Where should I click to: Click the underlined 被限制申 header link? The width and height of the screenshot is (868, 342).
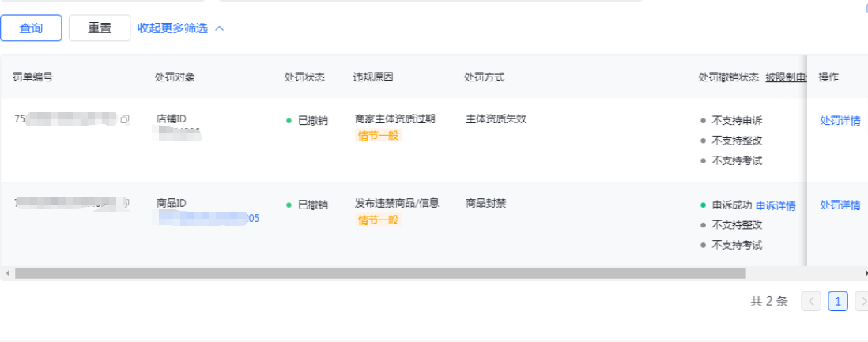785,77
